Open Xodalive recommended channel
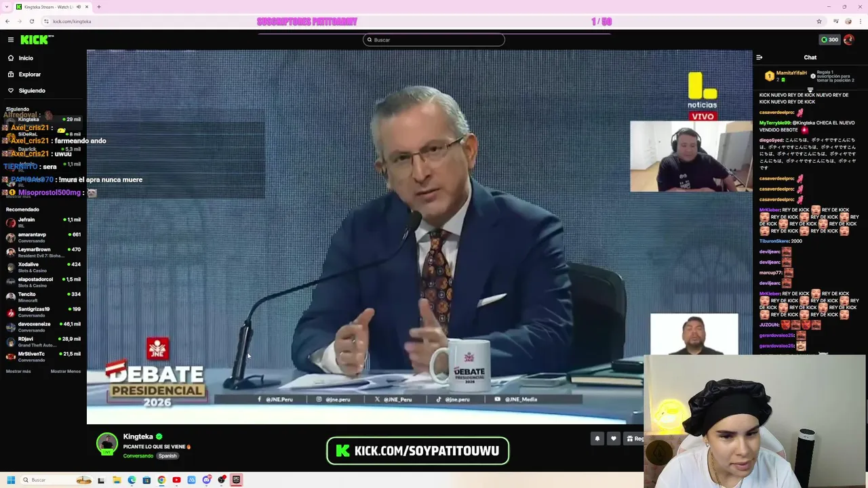Screen dimensions: 868x488 pos(43,267)
